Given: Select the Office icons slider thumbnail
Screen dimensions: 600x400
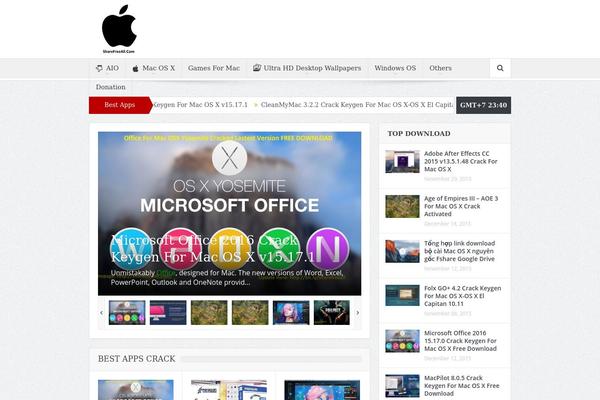Looking at the screenshot, I should pos(127,313).
